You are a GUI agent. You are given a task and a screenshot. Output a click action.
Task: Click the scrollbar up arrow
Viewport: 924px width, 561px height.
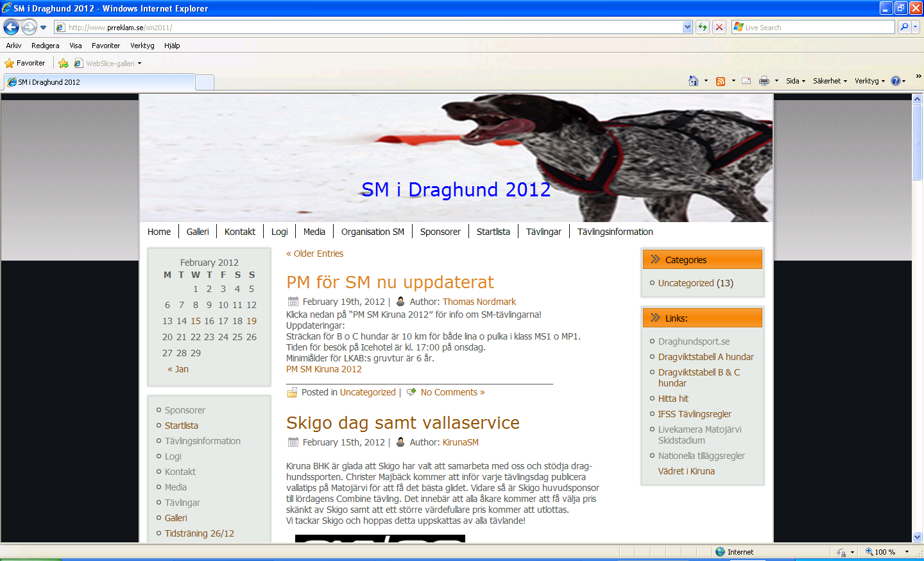[x=918, y=99]
